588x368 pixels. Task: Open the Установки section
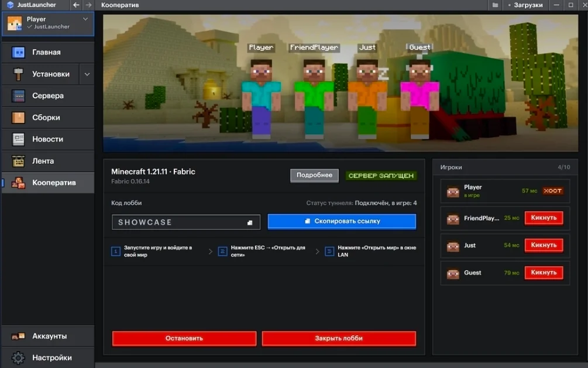(40, 74)
